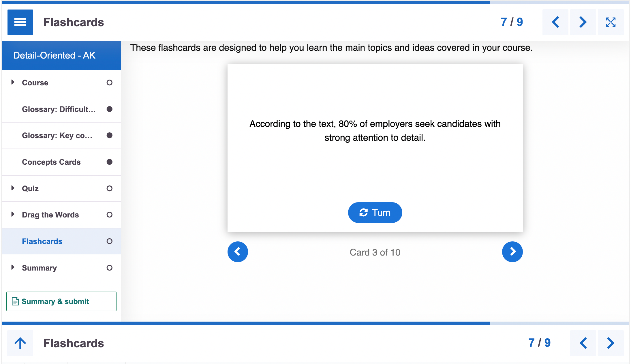This screenshot has height=364, width=631.
Task: Click the progress circle next to Quiz
Action: coord(109,188)
